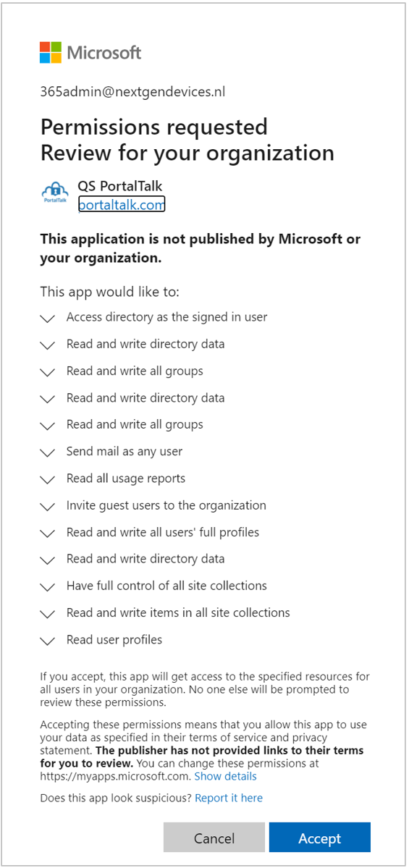
Task: Click the Microsoft logo
Action: 90,53
